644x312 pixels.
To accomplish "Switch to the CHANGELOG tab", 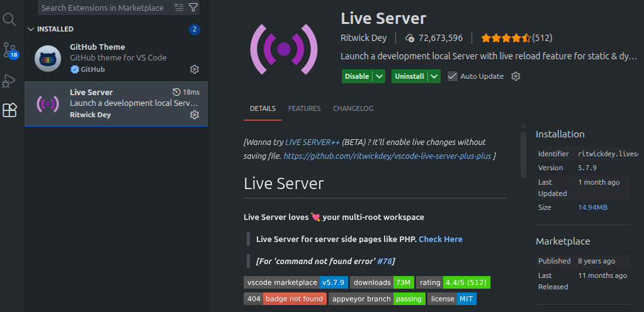I will (x=353, y=108).
